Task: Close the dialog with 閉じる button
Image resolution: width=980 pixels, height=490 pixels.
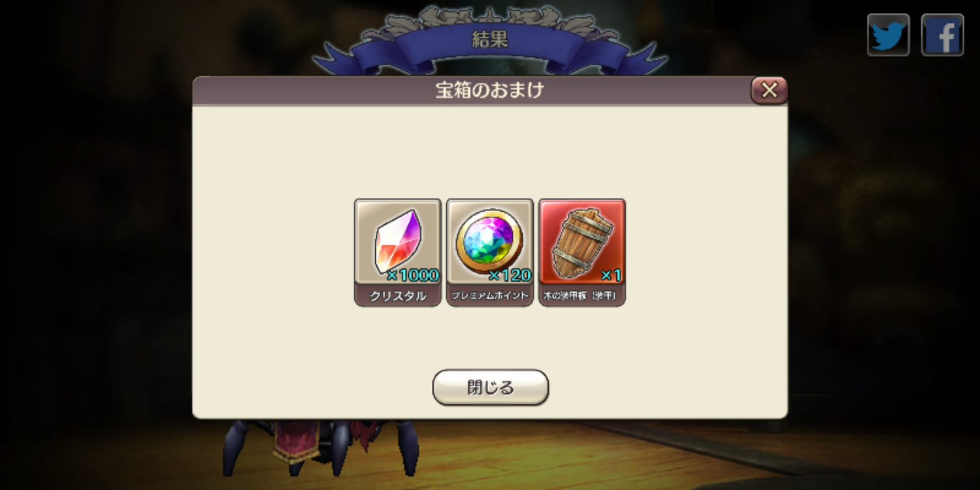Action: (491, 387)
